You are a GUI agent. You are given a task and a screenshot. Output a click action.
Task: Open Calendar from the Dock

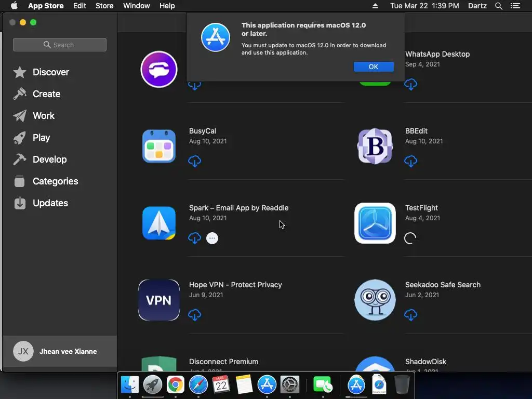(x=221, y=385)
